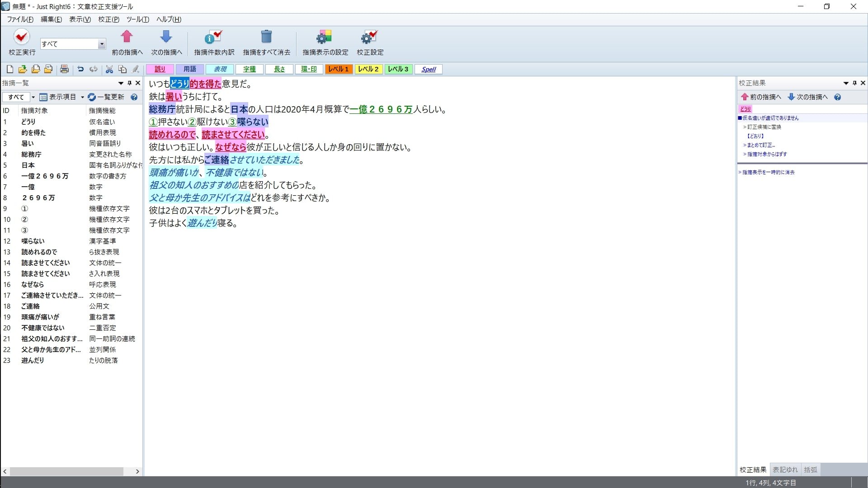Click the 校正実行 checkmark icon
Viewport: 868px width, 488px height.
[x=21, y=37]
